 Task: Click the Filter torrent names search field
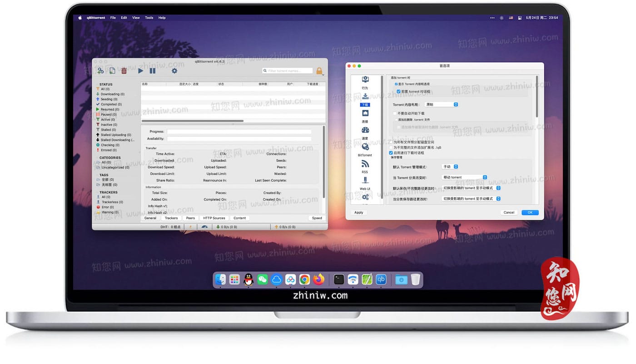click(x=288, y=71)
